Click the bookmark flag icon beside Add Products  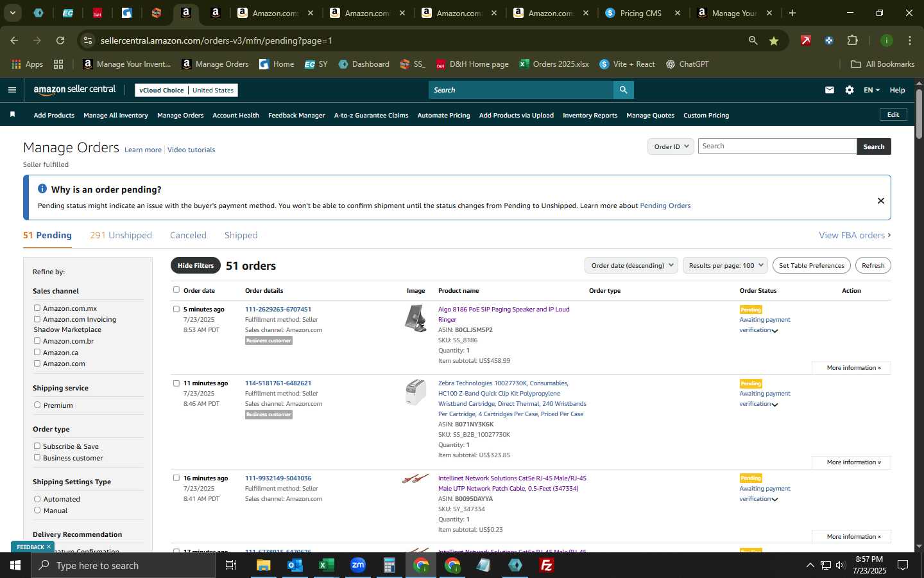click(12, 114)
